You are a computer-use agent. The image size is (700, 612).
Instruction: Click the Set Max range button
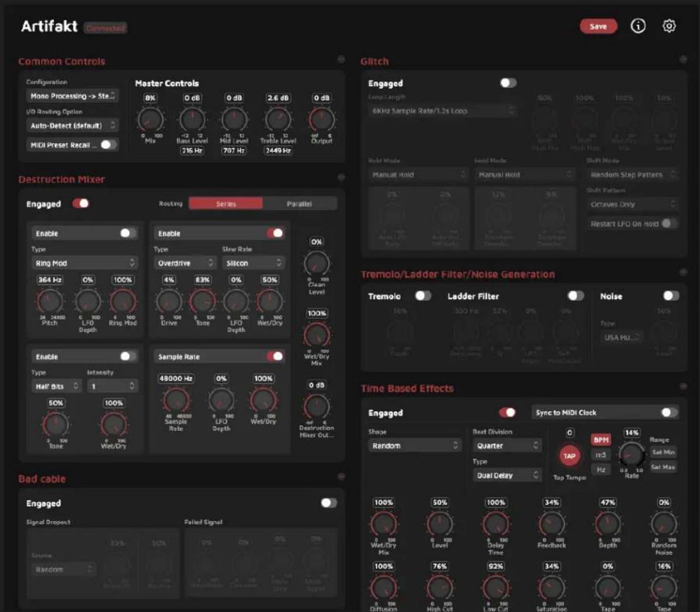(x=663, y=467)
